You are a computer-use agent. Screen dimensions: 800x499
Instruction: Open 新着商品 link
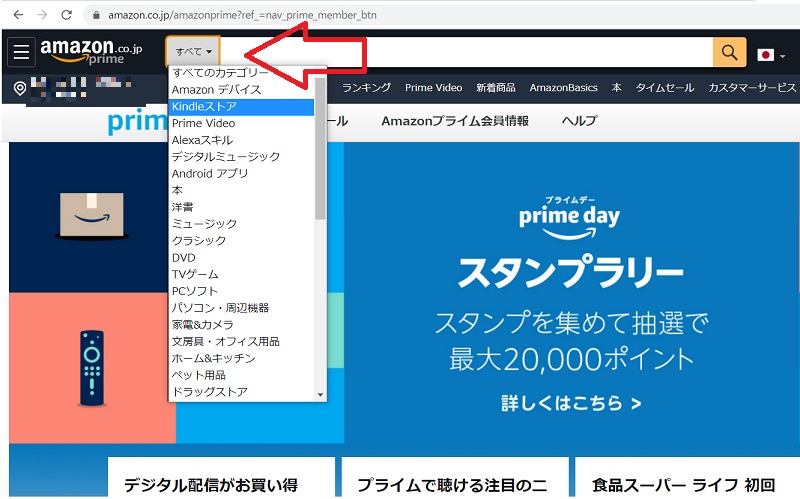(495, 88)
